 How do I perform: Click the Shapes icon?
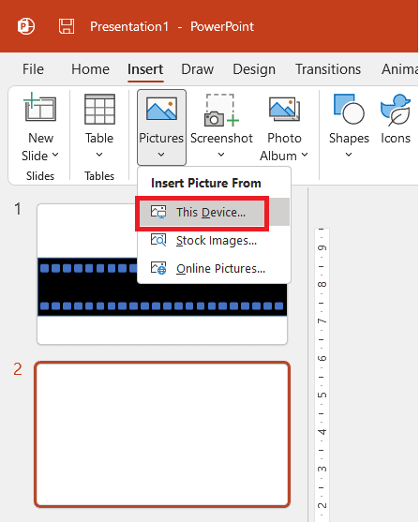(x=349, y=110)
